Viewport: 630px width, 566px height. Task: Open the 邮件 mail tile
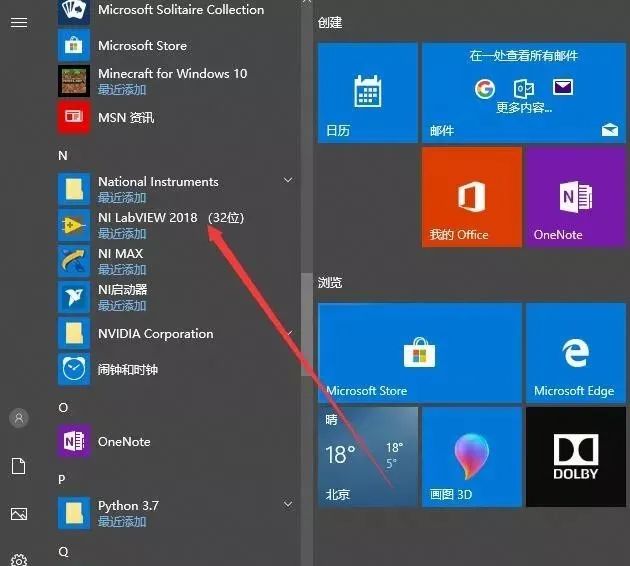524,93
